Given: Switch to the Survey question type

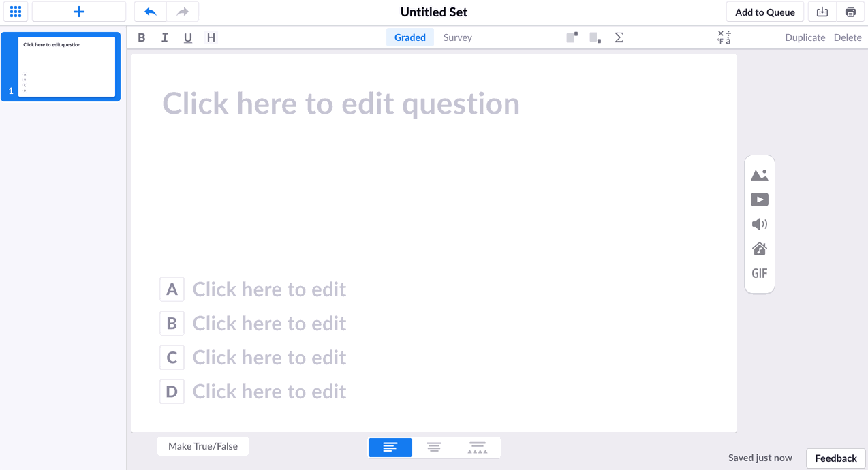Looking at the screenshot, I should tap(456, 37).
